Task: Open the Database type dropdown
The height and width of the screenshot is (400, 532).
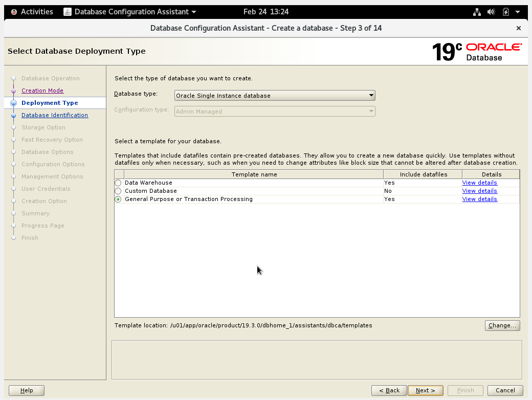Action: click(x=275, y=96)
